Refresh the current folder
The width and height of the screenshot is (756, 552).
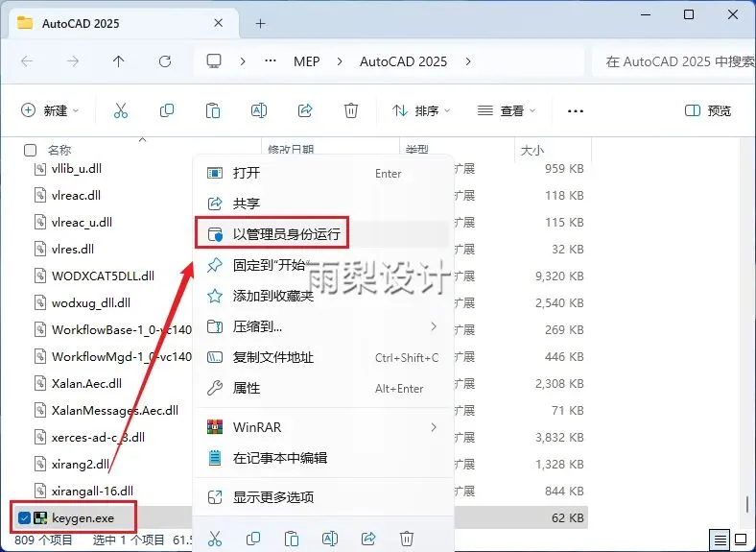(x=165, y=61)
